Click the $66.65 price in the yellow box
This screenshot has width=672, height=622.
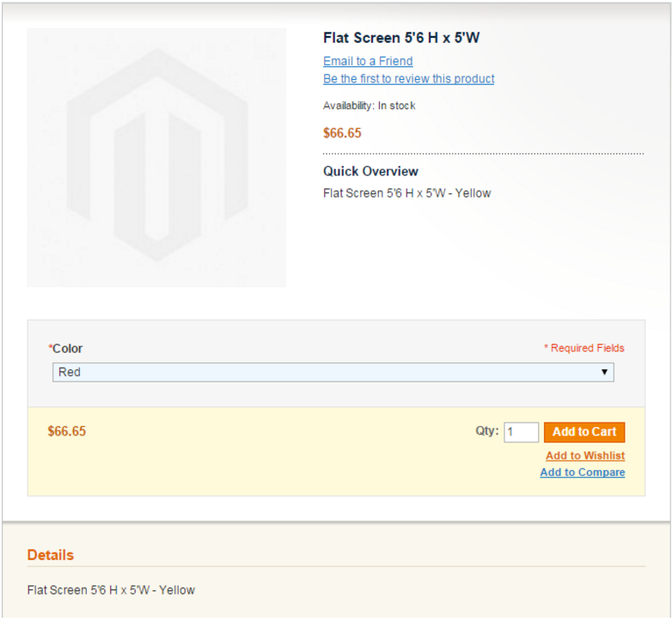[66, 431]
